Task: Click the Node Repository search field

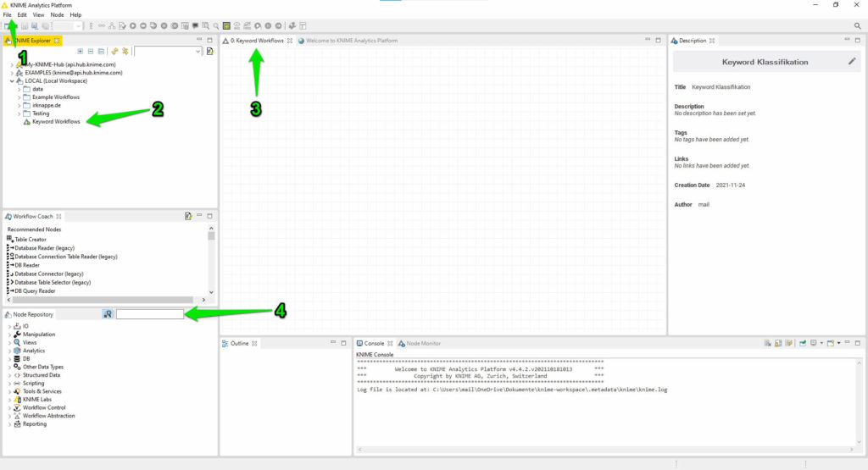Action: [149, 314]
